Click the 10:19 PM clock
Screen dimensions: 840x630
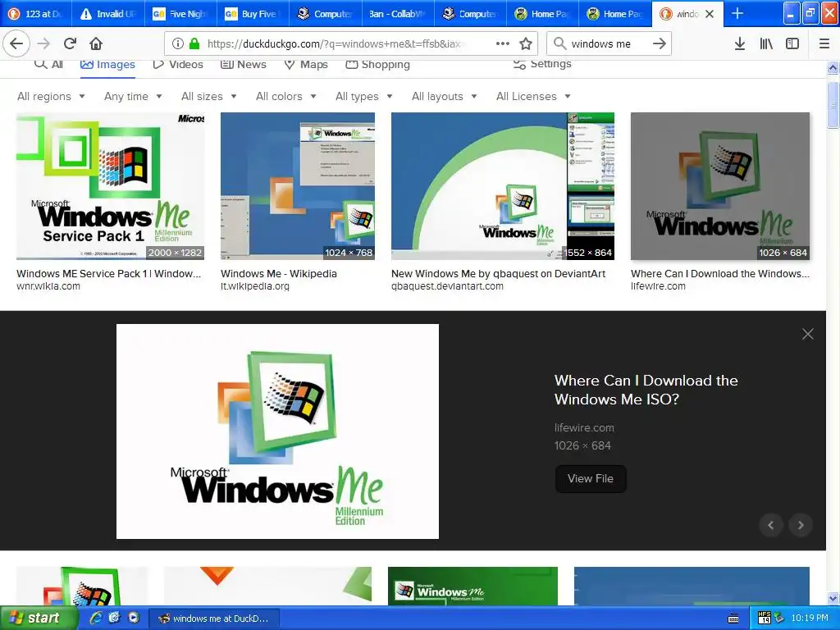[x=810, y=618]
